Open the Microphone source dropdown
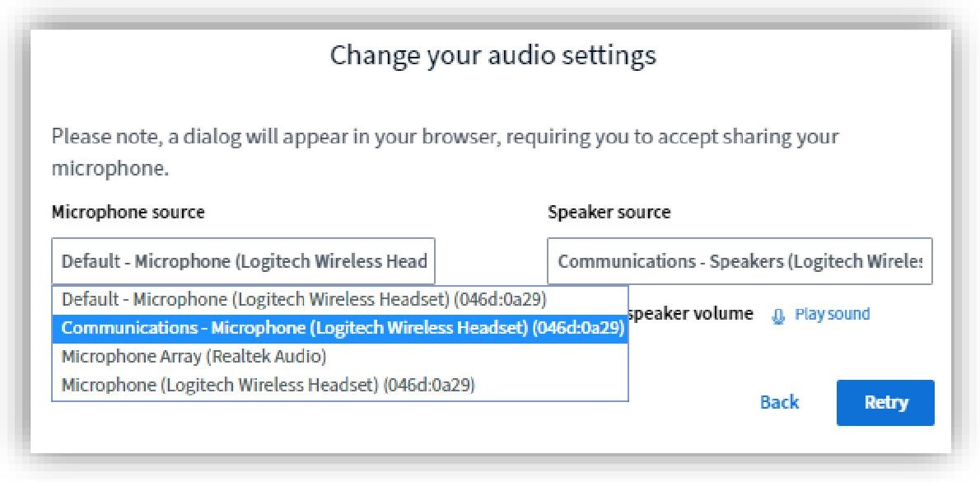 (243, 262)
